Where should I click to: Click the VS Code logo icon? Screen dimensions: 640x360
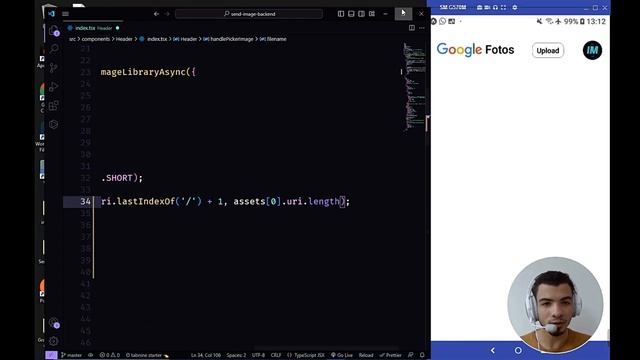coord(51,14)
